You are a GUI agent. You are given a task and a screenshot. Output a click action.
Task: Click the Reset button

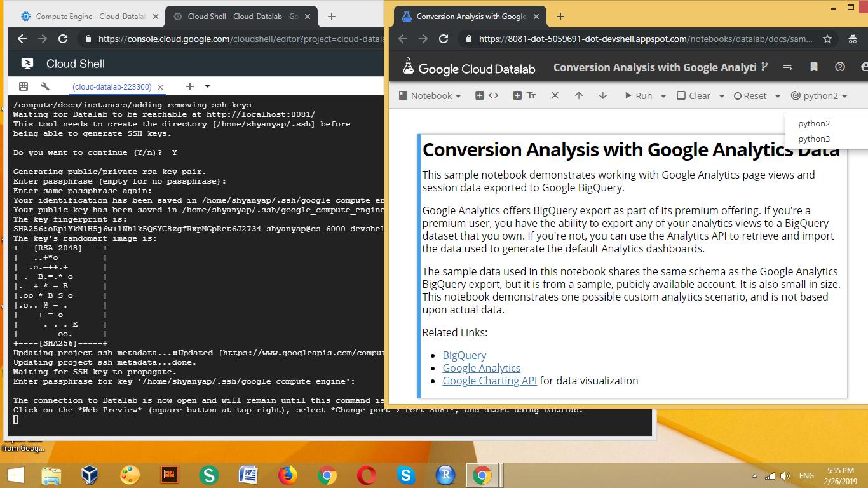pyautogui.click(x=750, y=96)
